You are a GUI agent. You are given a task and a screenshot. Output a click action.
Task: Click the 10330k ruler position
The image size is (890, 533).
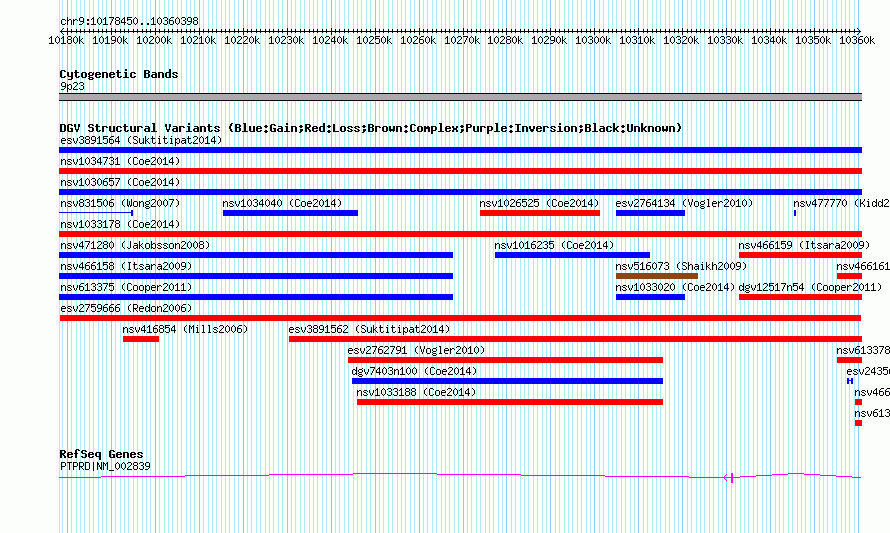click(725, 40)
